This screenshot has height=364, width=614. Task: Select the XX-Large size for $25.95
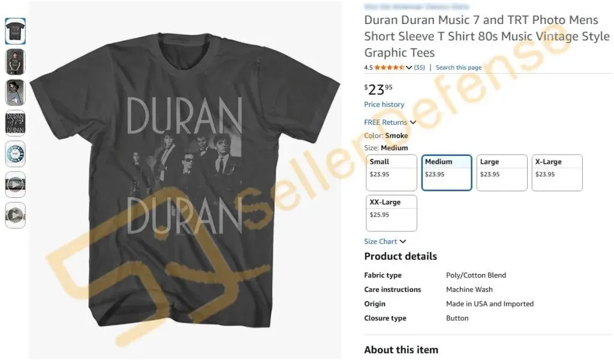(x=391, y=213)
